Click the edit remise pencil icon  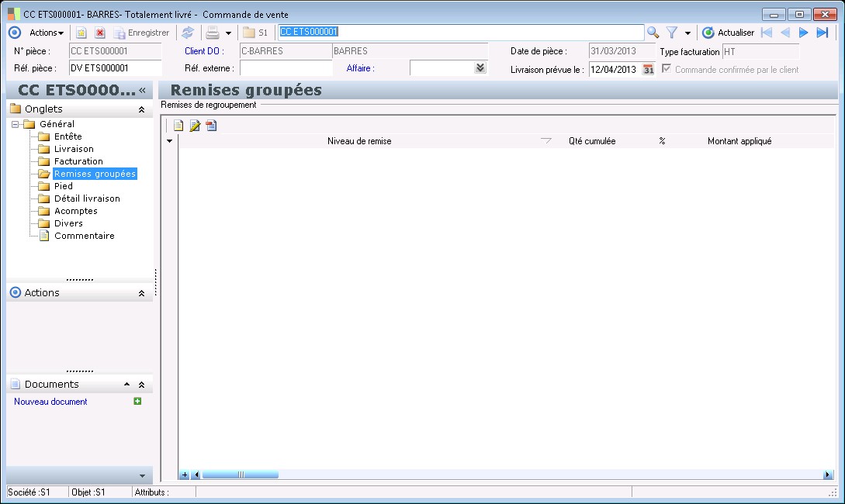click(x=195, y=126)
